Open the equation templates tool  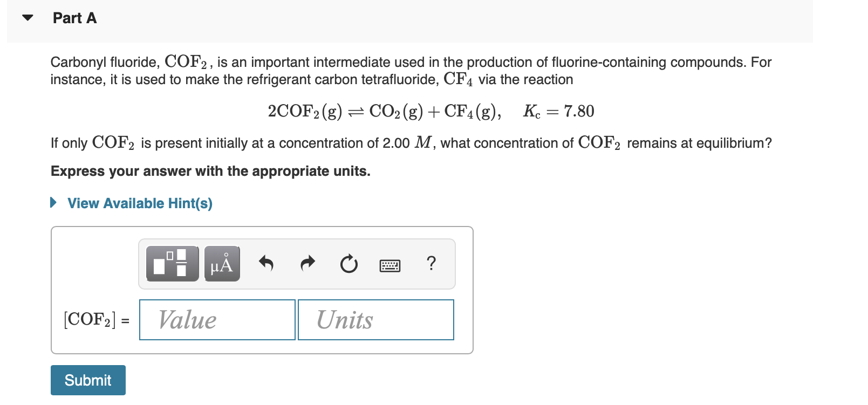171,264
